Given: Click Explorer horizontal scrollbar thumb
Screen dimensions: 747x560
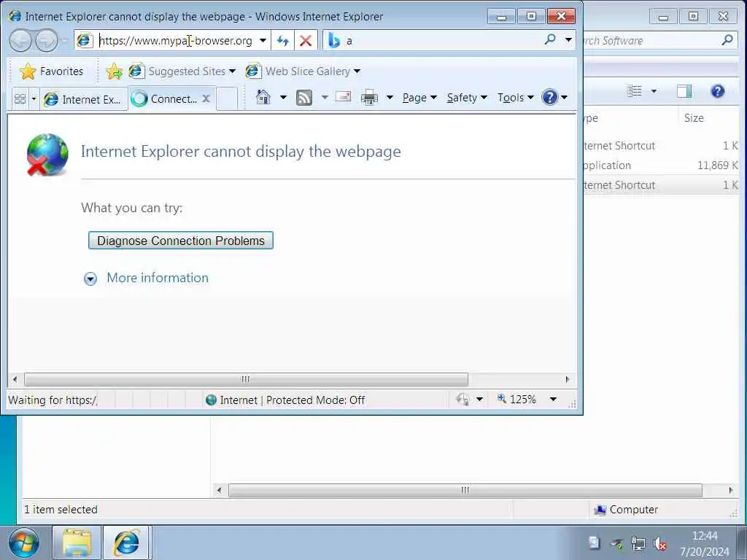Looking at the screenshot, I should (x=465, y=490).
